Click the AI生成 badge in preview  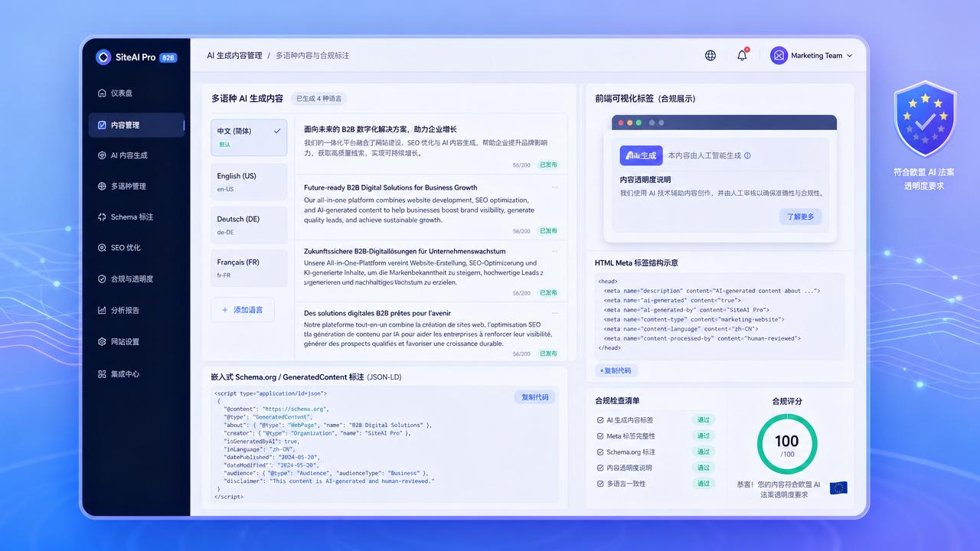(642, 155)
